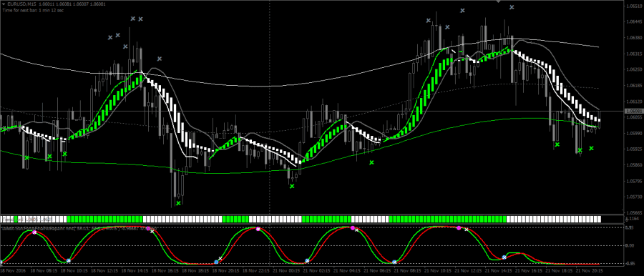Click the '18 Nov 16:15' time axis label
The image size is (644, 276).
pos(165,272)
